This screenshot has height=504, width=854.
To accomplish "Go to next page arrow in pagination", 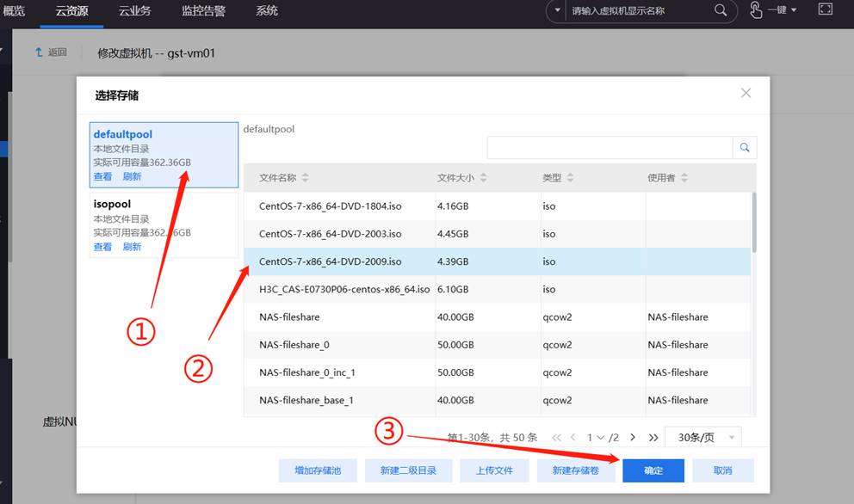I will [633, 438].
